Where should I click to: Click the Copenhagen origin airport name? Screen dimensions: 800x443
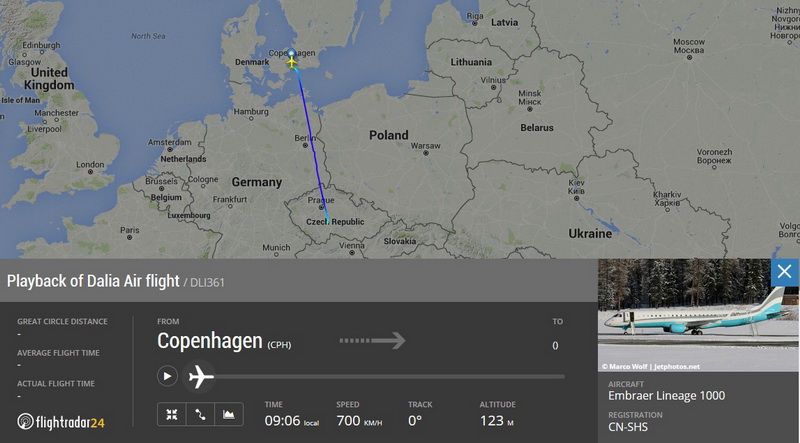[x=210, y=340]
